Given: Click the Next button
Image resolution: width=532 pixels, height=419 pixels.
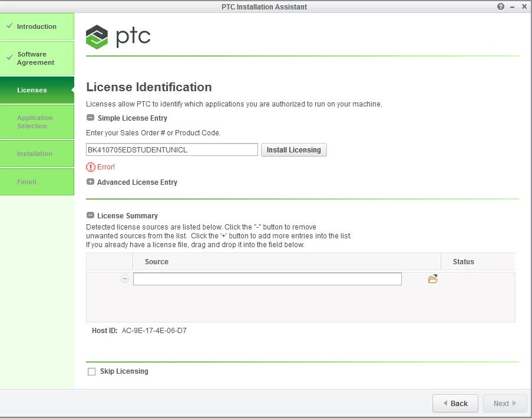Looking at the screenshot, I should click(x=505, y=404).
